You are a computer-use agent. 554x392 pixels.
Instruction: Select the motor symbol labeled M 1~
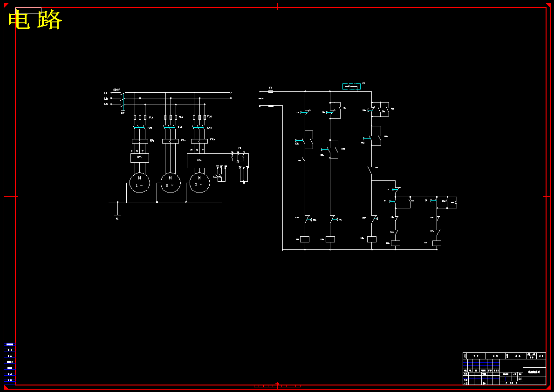140,183
